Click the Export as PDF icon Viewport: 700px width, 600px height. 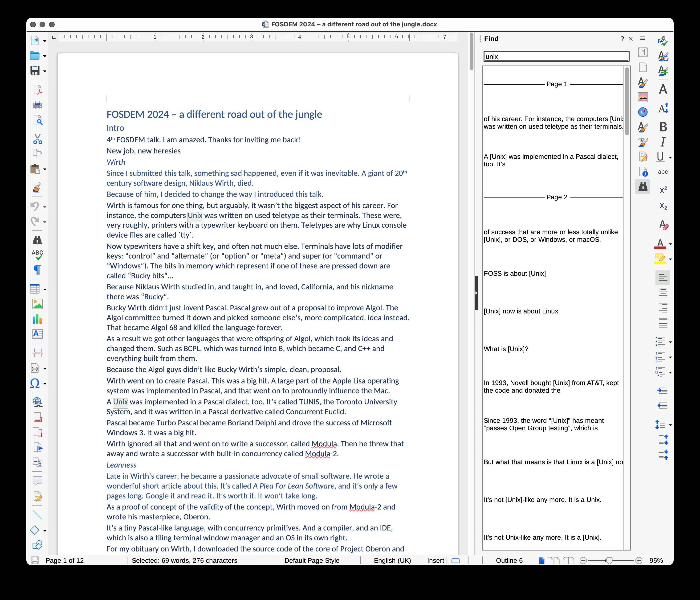pos(37,90)
